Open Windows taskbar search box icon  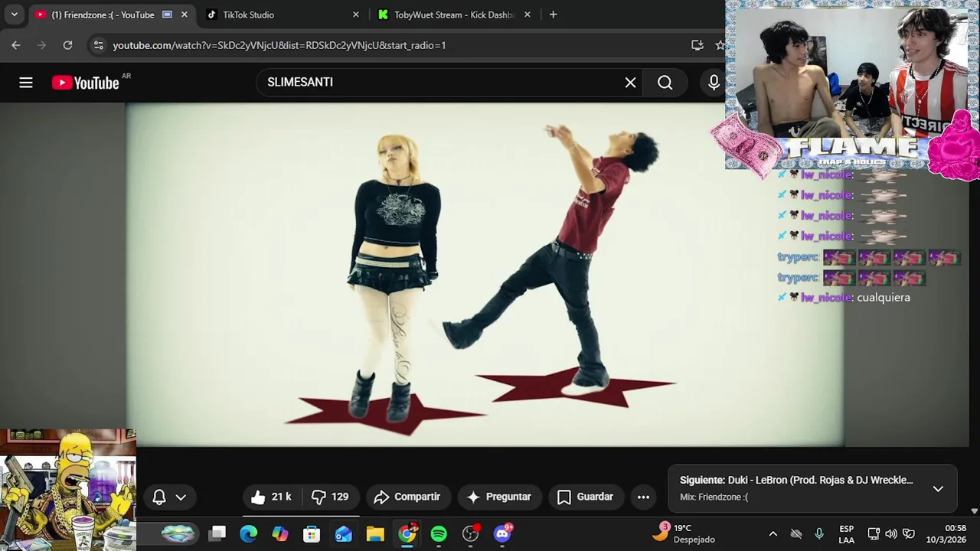[x=178, y=533]
